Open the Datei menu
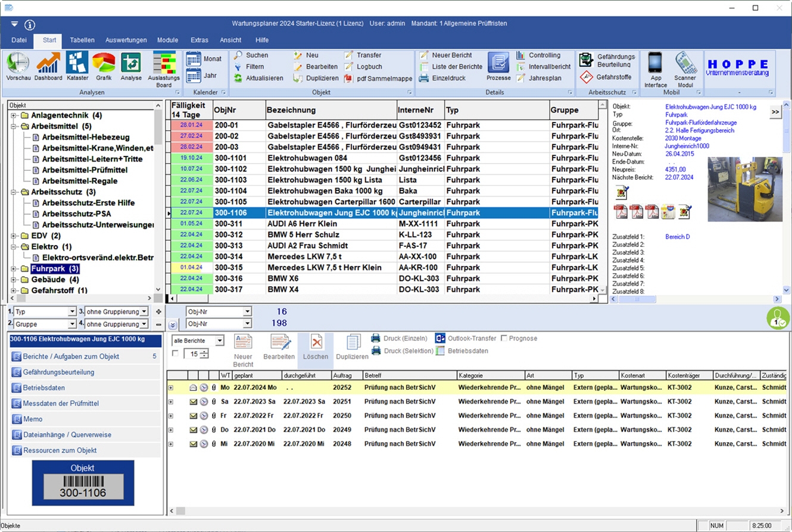 pyautogui.click(x=19, y=40)
